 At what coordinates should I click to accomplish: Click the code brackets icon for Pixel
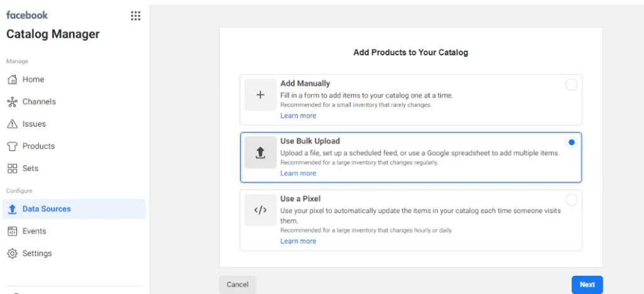coord(260,210)
